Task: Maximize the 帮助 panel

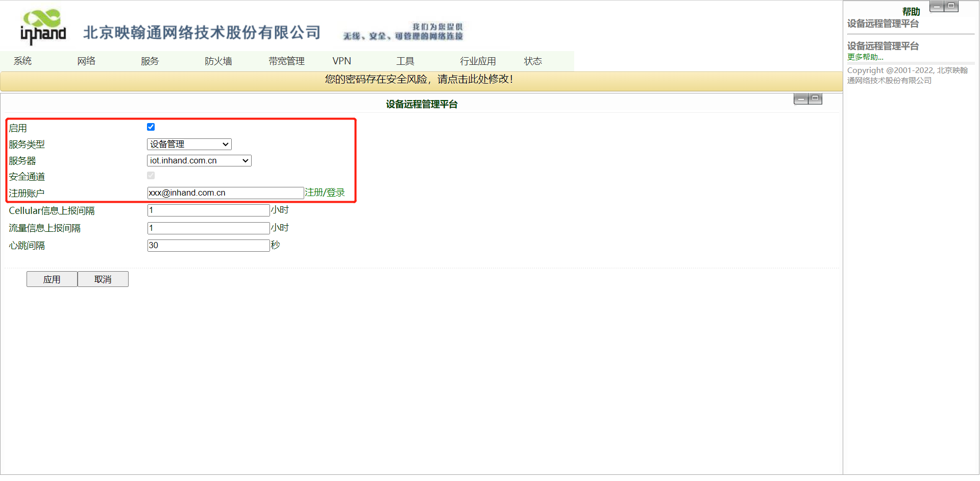Action: click(x=951, y=7)
